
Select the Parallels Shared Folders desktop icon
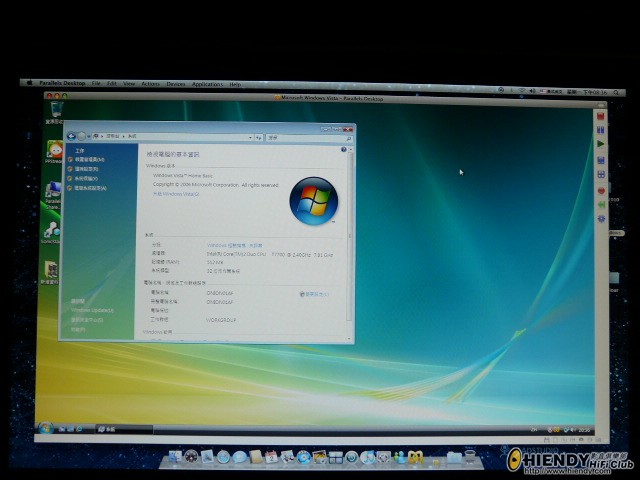point(53,195)
